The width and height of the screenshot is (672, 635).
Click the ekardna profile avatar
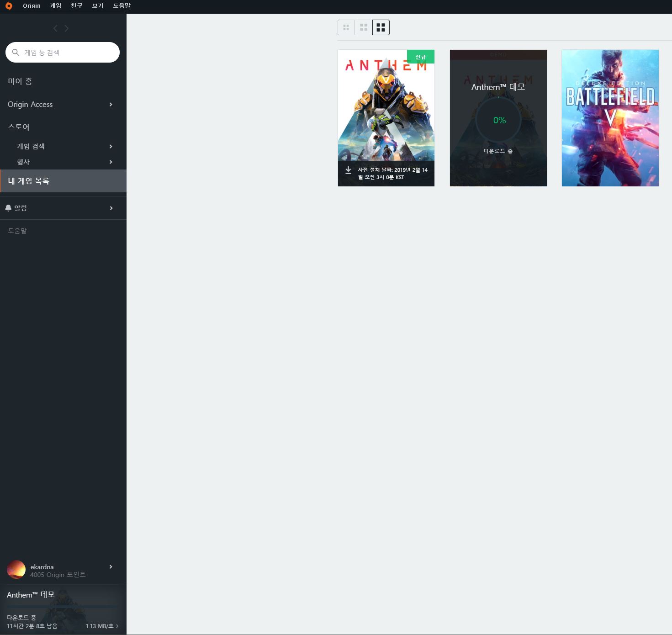(x=16, y=570)
